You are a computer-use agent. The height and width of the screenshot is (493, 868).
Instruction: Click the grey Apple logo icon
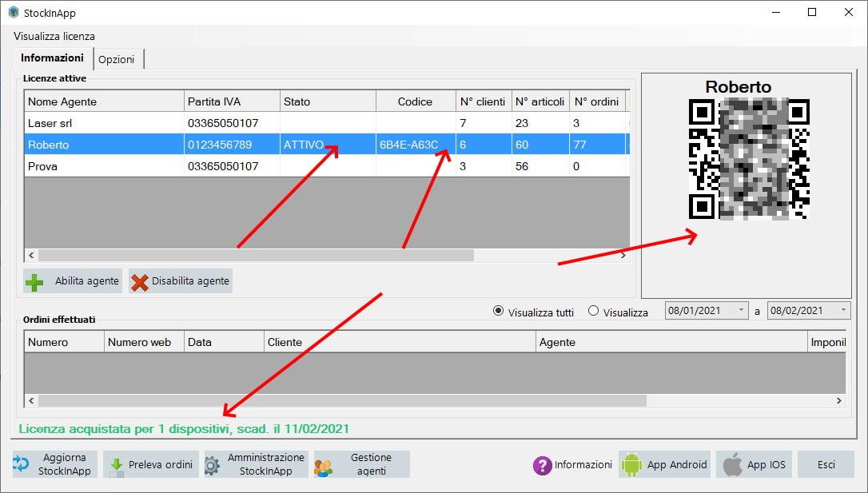pos(732,464)
